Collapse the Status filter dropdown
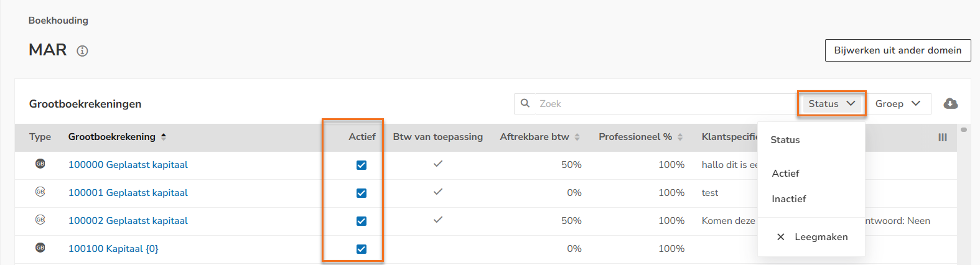980x265 pixels. 832,104
